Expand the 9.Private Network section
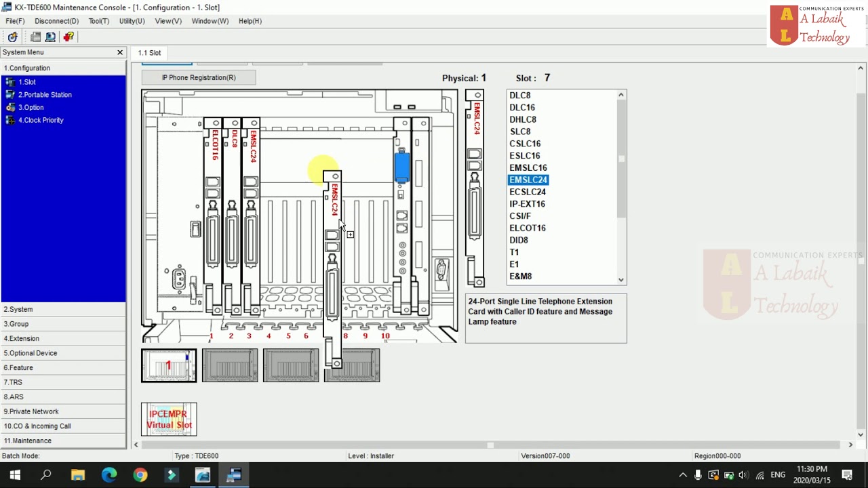 63,411
